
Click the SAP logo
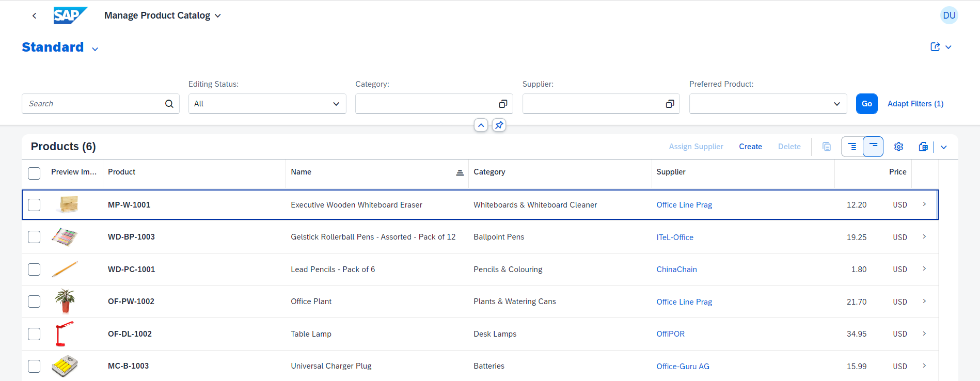click(x=70, y=15)
